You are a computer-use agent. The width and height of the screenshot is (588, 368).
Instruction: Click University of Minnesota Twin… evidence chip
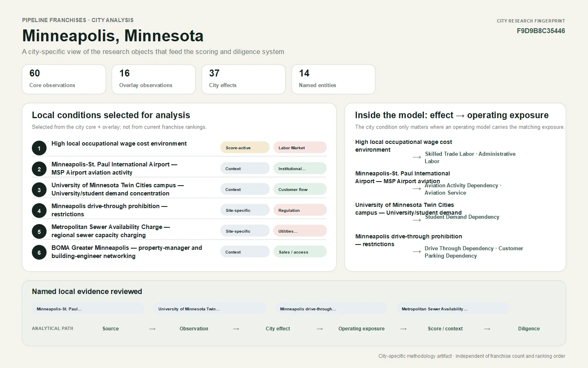pos(209,309)
